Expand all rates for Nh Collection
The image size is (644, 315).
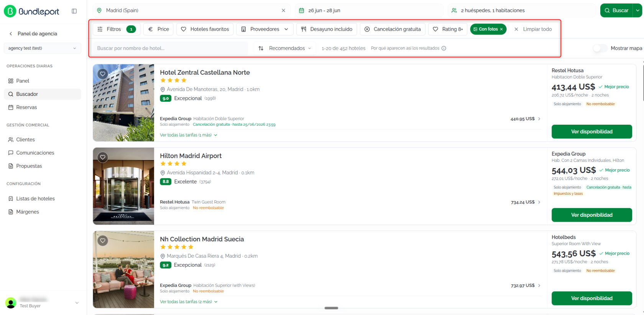[189, 302]
